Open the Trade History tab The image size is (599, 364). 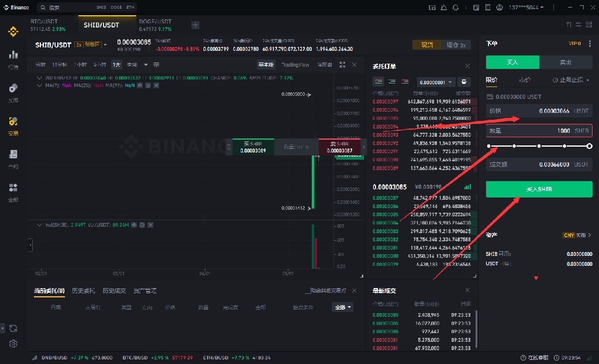point(114,291)
